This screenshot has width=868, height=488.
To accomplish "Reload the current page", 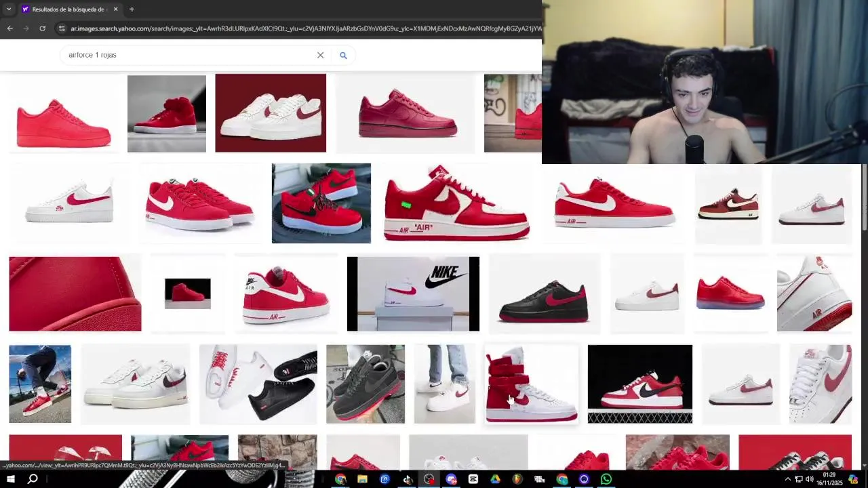I will click(x=42, y=28).
